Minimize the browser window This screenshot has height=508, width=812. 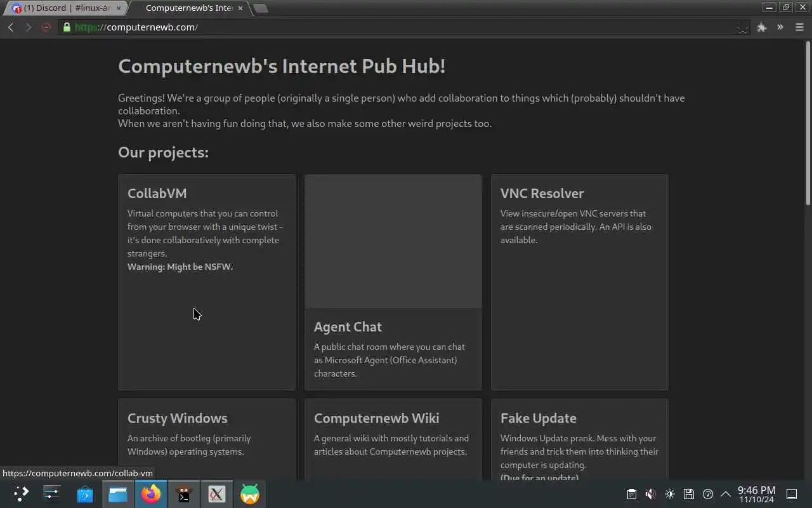769,8
